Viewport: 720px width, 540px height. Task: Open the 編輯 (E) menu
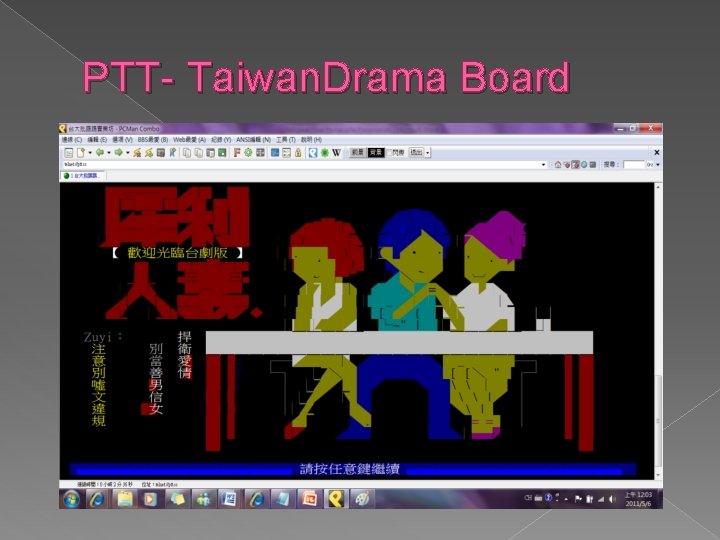(x=97, y=140)
